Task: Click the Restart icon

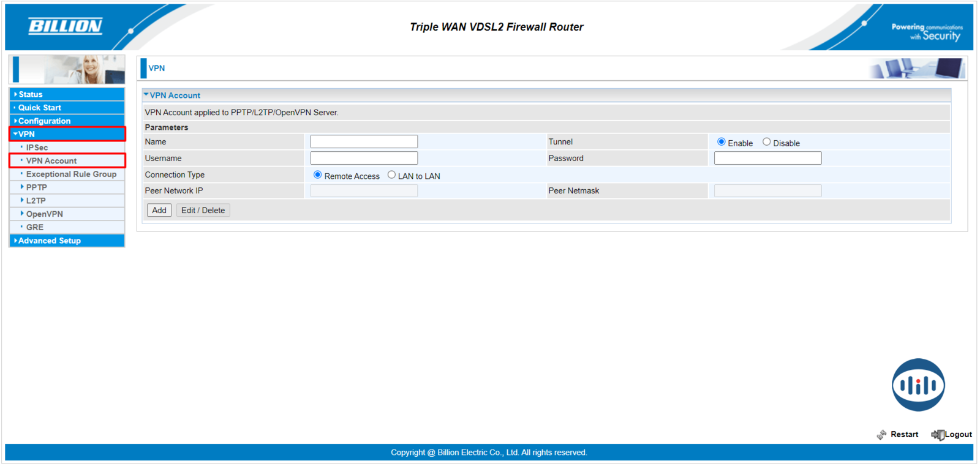Action: point(881,434)
